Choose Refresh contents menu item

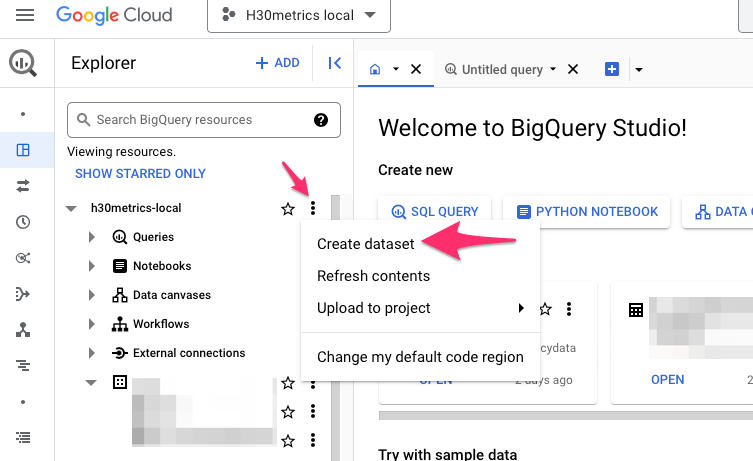[x=373, y=276]
